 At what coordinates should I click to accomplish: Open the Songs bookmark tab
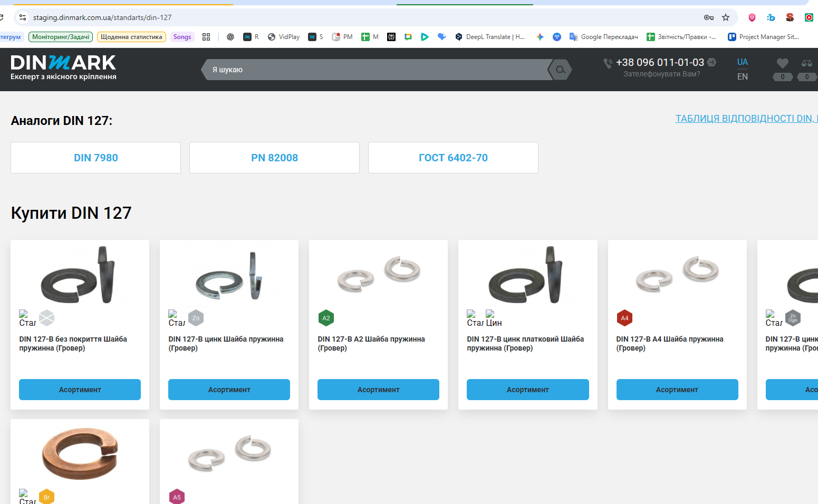[182, 37]
